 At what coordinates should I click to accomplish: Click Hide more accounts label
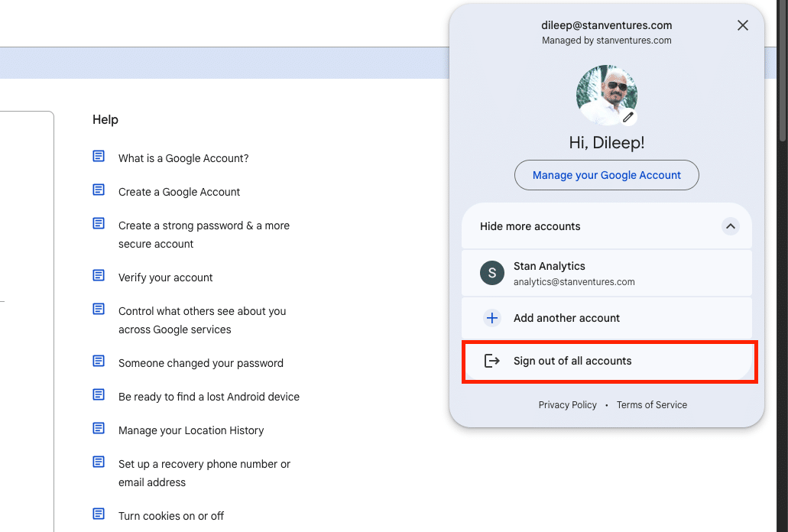530,226
